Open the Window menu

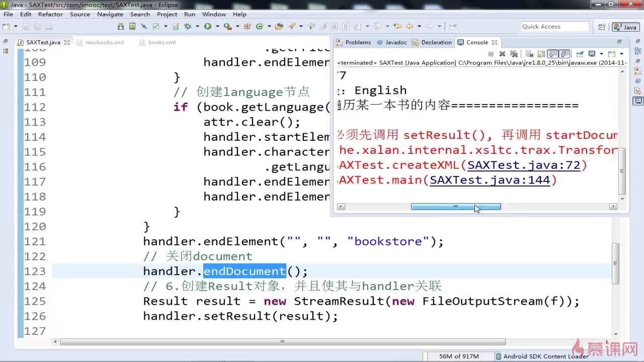(214, 14)
